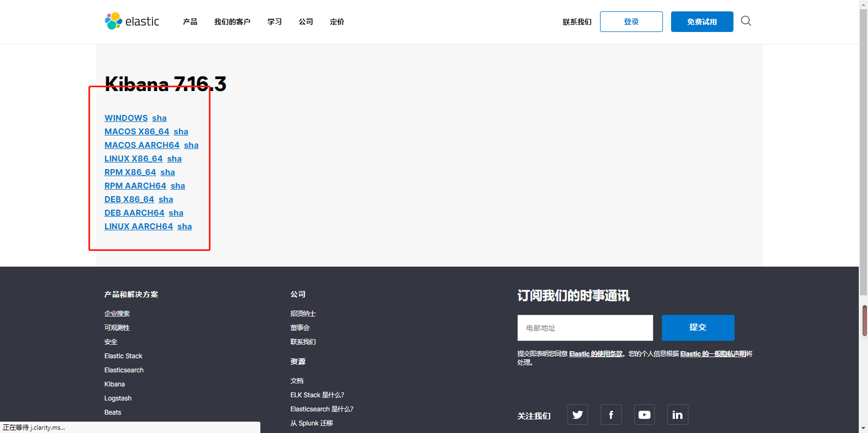Screen dimensions: 868x433
Task: Open sha link for RPM AARCH64
Action: 178,186
